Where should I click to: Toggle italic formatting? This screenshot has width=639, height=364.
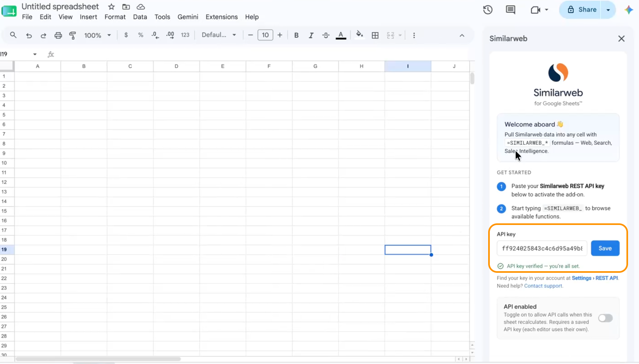click(x=311, y=35)
